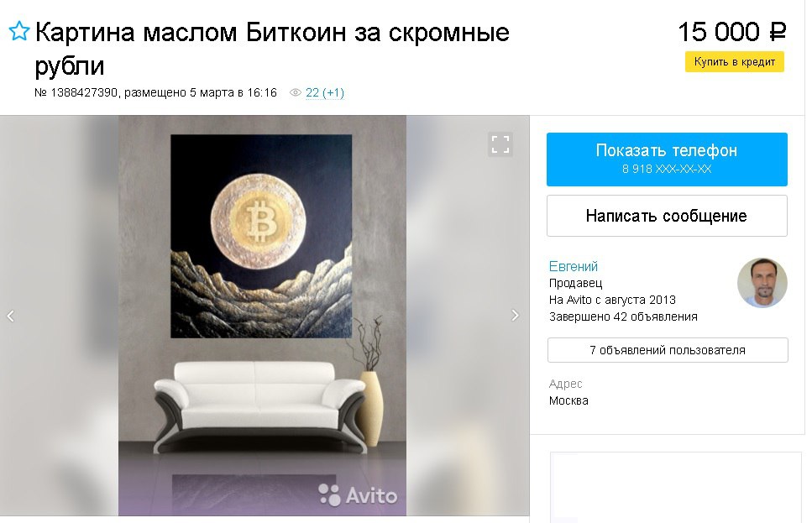Viewport: 812px width, 523px height.
Task: Click the 15 000 price text
Action: (719, 32)
